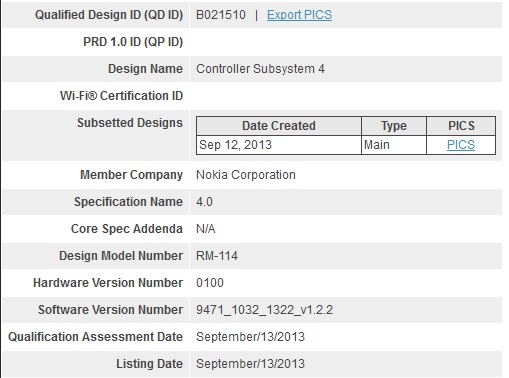
Task: Click the Wi-Fi Certification ID label
Action: pyautogui.click(x=121, y=96)
